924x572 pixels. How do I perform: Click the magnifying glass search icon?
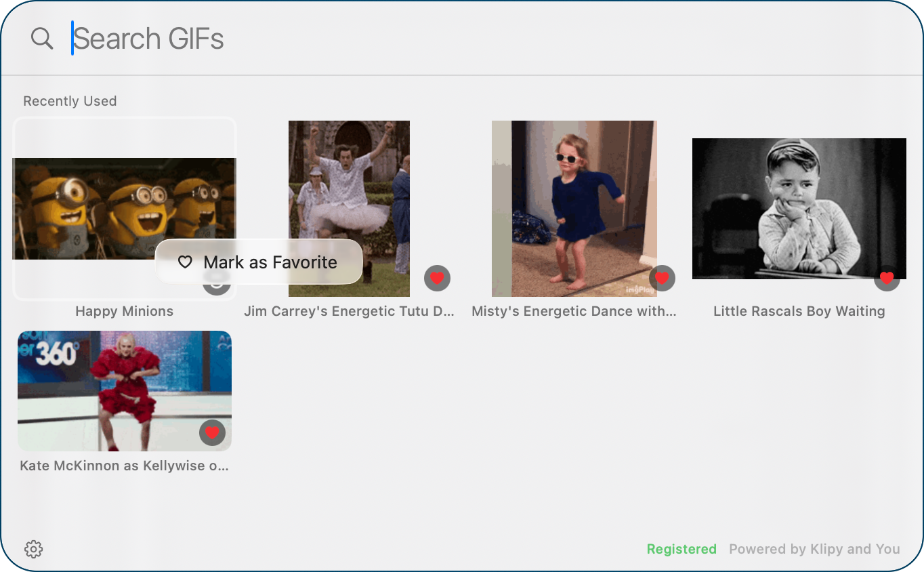point(42,39)
